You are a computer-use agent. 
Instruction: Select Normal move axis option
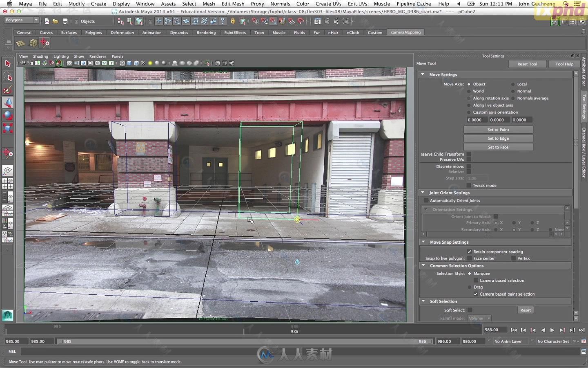pyautogui.click(x=513, y=91)
